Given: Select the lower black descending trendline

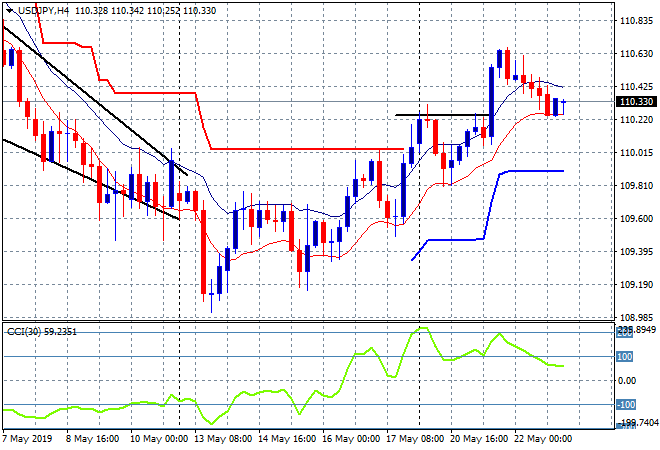Looking at the screenshot, I should (90, 179).
